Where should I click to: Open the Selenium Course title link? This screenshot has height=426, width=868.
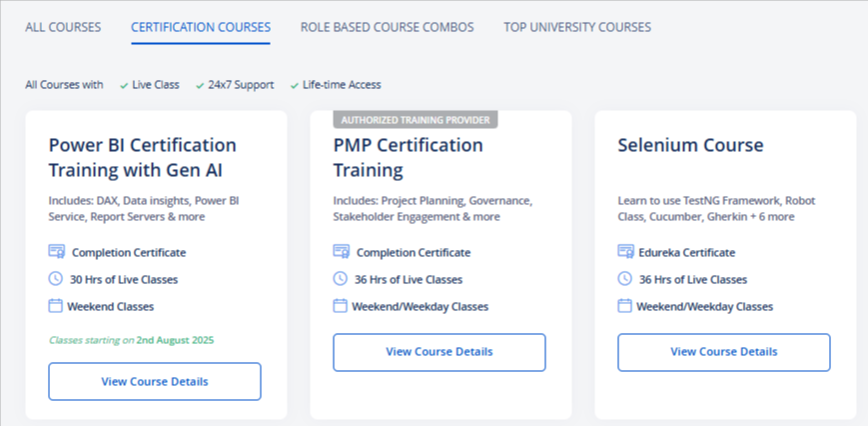(690, 145)
